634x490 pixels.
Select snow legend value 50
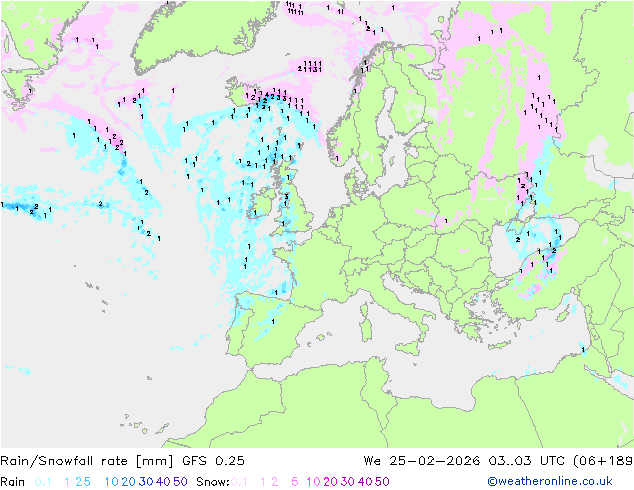click(382, 482)
